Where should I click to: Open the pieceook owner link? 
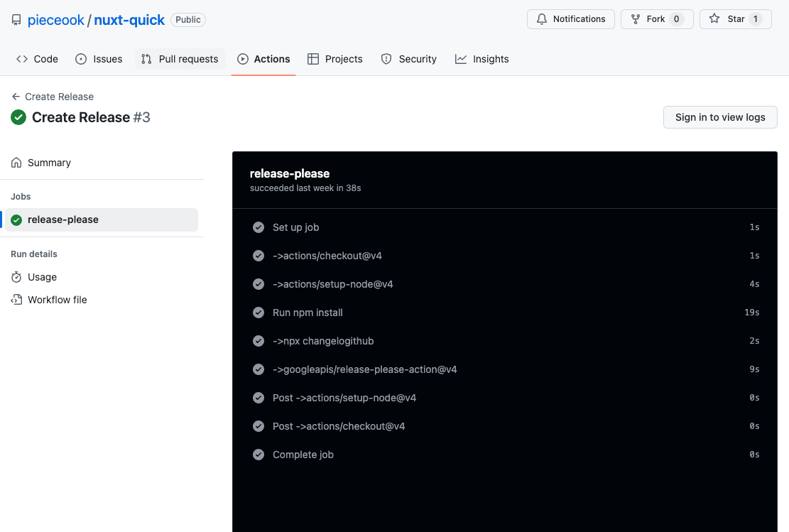tap(55, 20)
